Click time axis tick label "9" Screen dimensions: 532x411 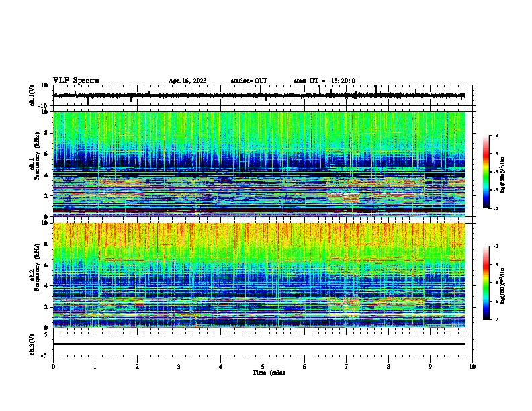coord(430,367)
